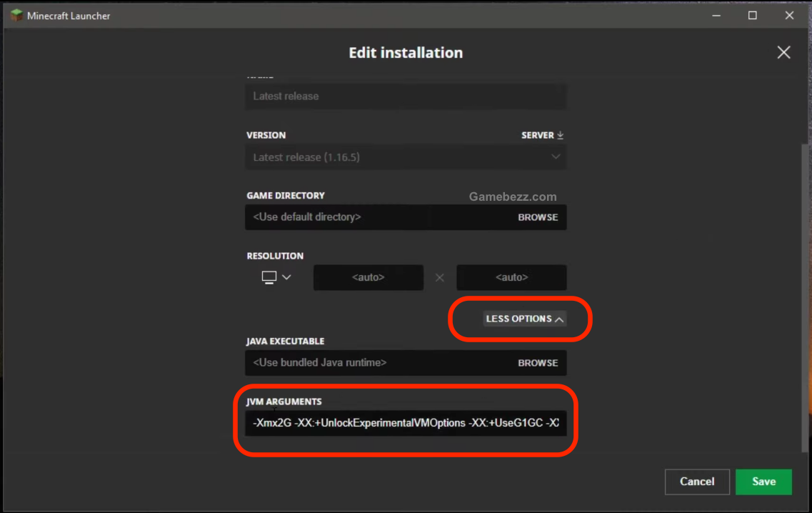Maximize the Minecraft Launcher window
The image size is (812, 513).
click(753, 16)
